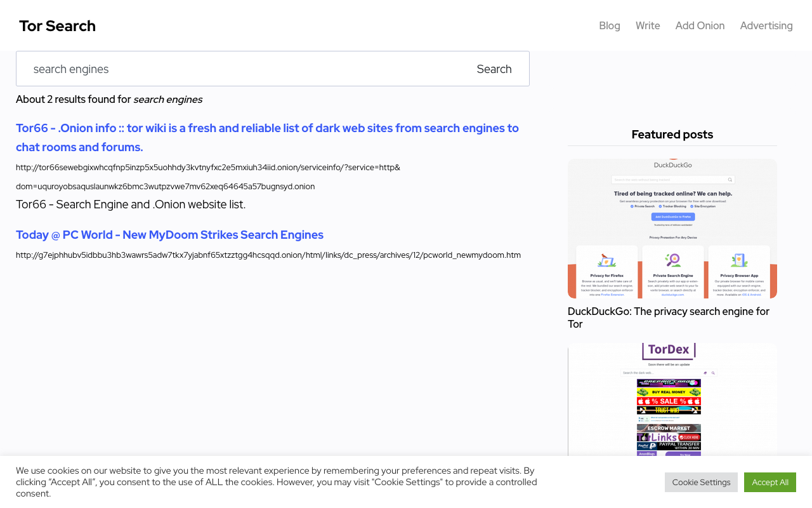Viewport: 812px width, 508px height.
Task: Click the Featured posts heading
Action: pos(672,135)
